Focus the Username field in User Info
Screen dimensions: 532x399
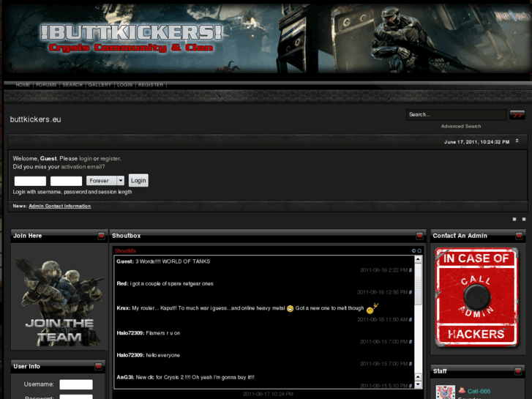click(x=76, y=384)
